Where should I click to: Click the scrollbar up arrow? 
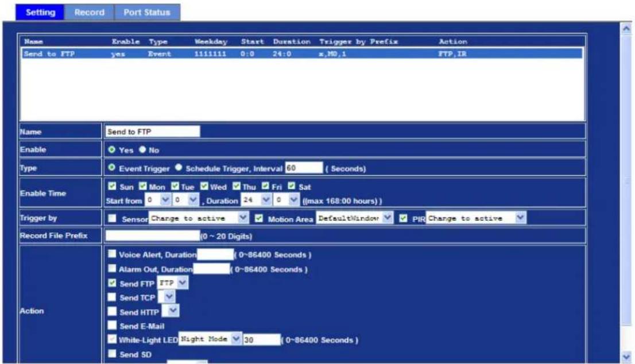(x=626, y=28)
